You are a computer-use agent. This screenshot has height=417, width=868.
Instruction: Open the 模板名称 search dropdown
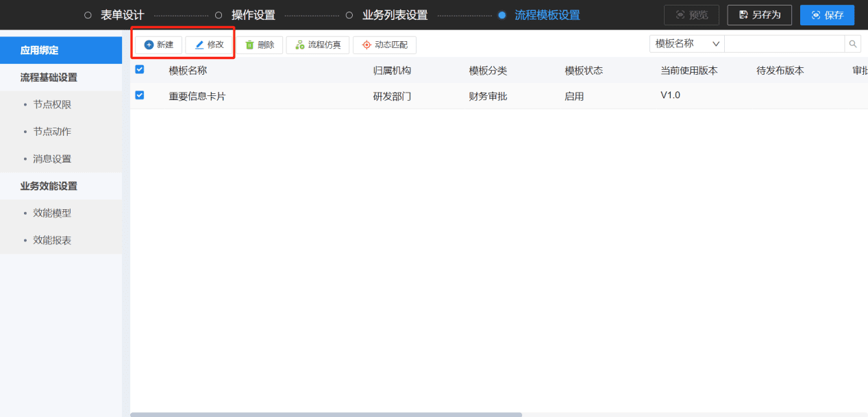point(687,44)
